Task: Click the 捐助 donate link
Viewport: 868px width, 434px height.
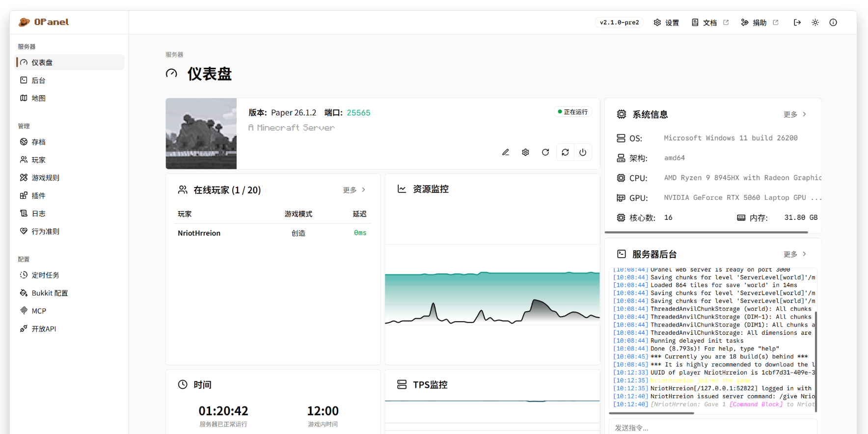Action: tap(759, 23)
